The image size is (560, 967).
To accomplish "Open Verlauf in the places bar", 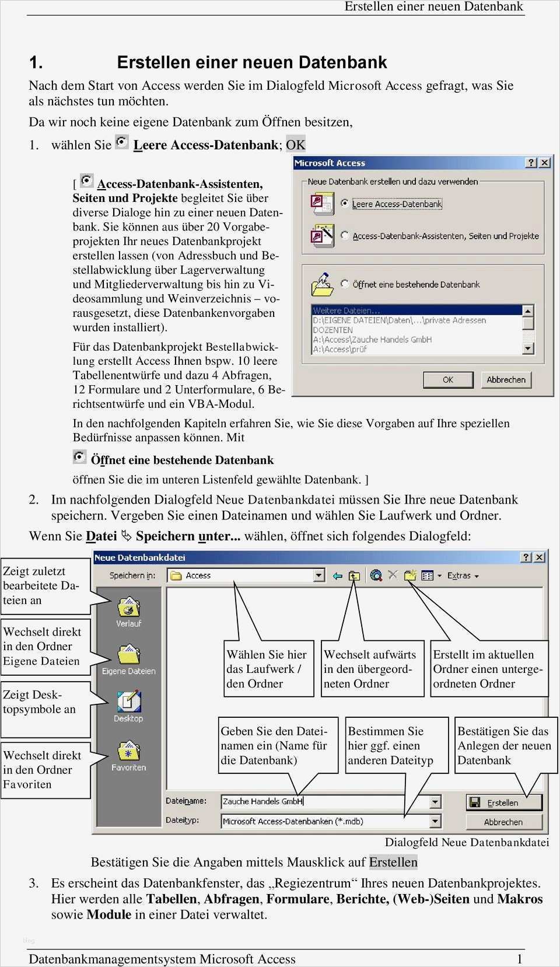I will (x=128, y=612).
